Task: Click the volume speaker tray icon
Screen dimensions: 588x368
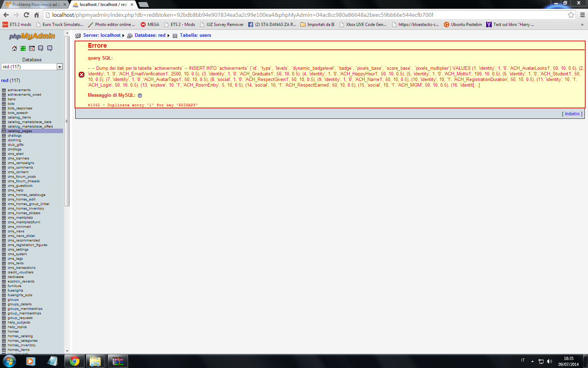Action: (549, 361)
